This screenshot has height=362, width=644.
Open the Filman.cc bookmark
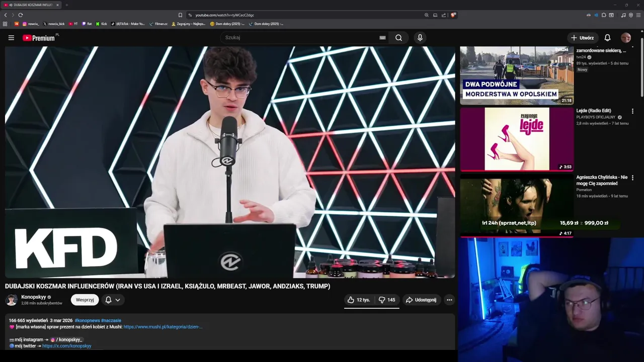click(158, 24)
